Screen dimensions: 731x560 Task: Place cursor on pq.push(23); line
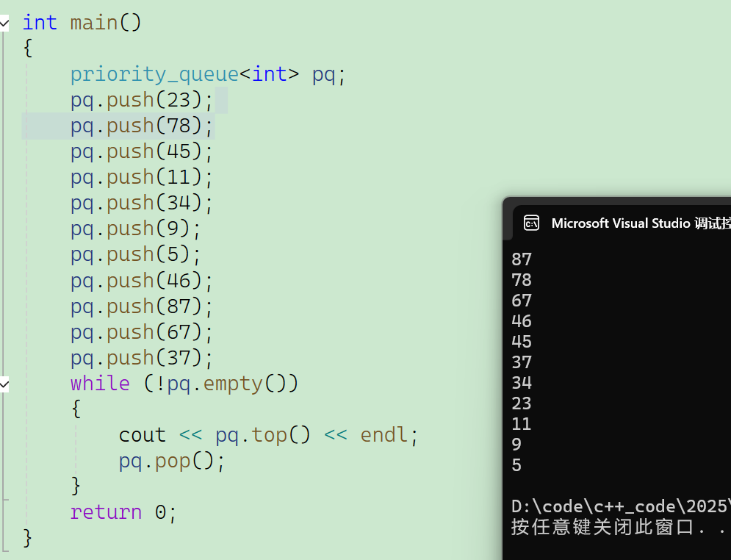coord(142,100)
